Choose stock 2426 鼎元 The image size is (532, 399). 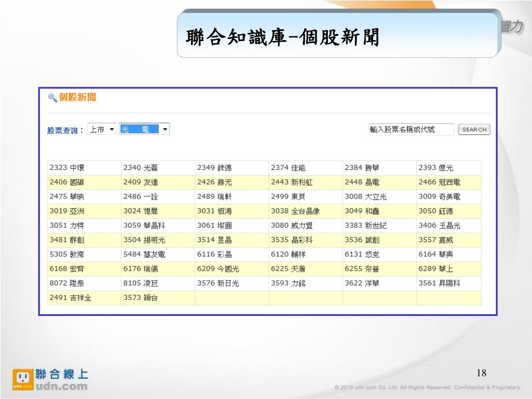click(x=215, y=182)
